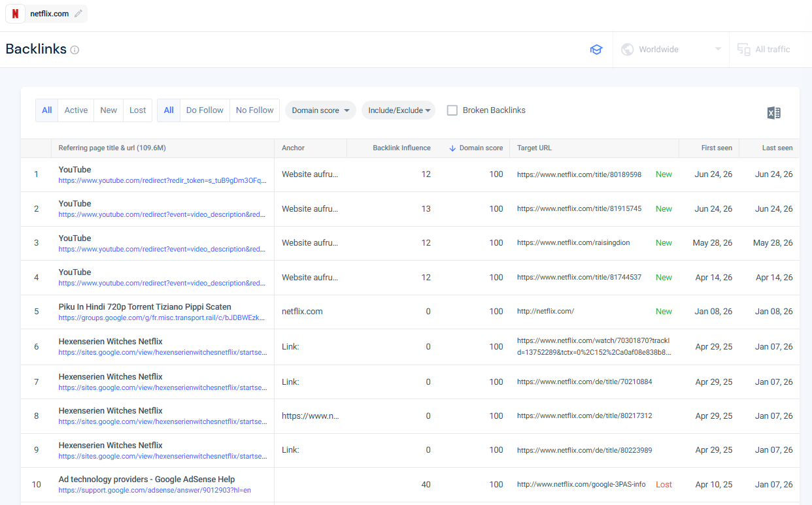Click the globe icon near Worldwide

628,50
